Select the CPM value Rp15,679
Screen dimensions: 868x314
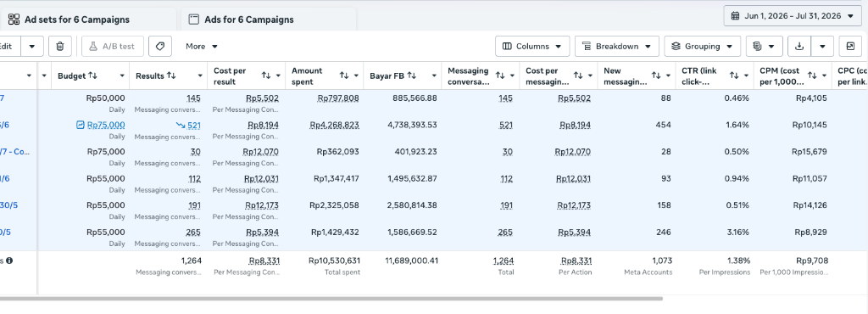810,152
